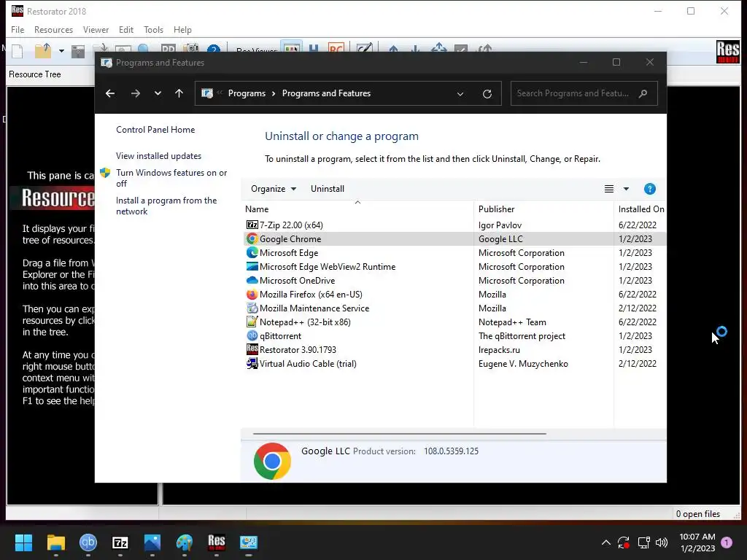Click the volume speaker tray icon
This screenshot has height=560, width=747.
coord(662,542)
